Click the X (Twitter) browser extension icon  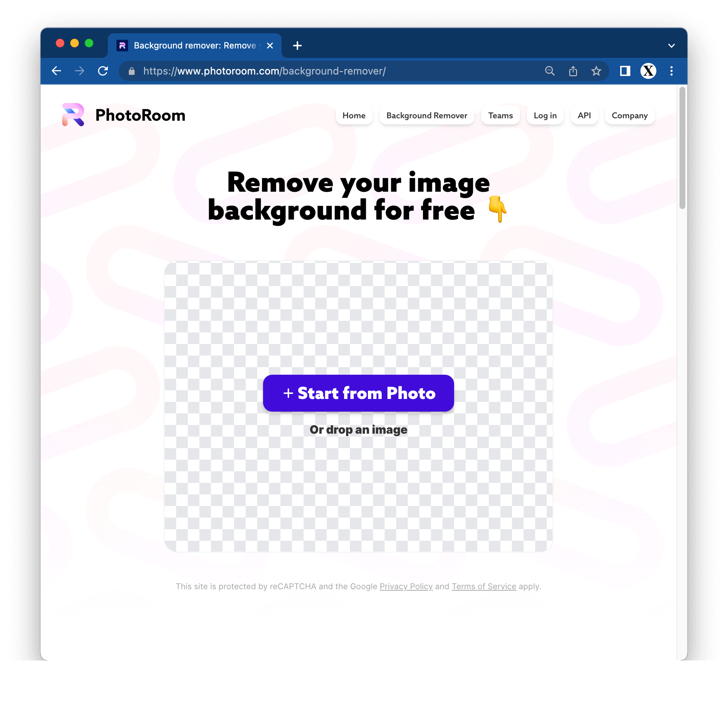648,71
